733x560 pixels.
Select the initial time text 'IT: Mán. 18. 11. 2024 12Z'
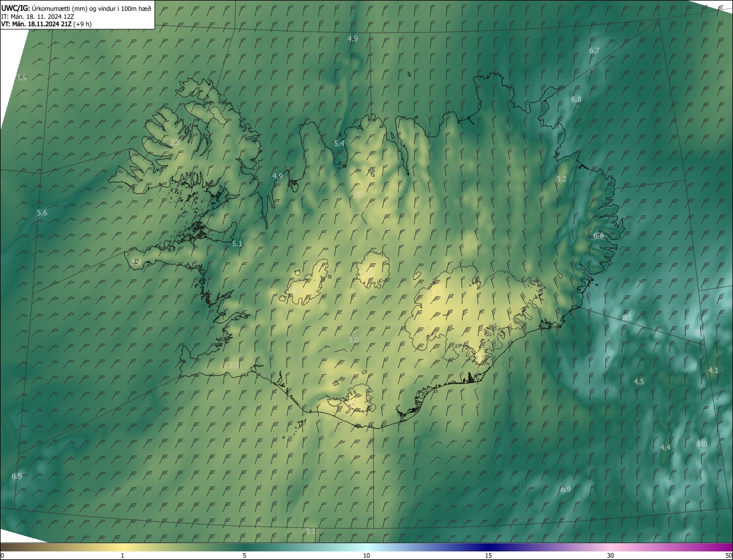(37, 16)
